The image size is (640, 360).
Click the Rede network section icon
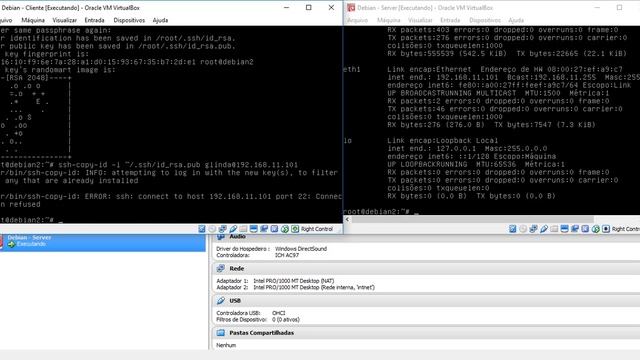[221, 268]
